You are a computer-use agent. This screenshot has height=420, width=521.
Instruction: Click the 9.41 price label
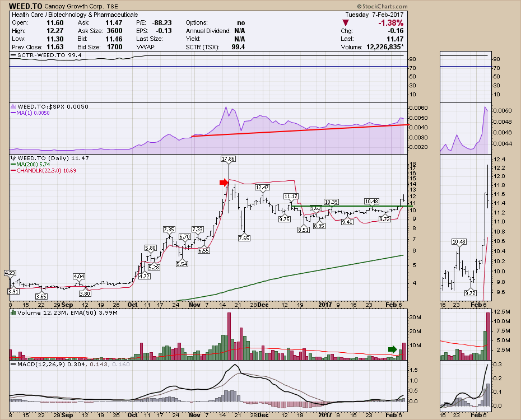click(x=347, y=222)
